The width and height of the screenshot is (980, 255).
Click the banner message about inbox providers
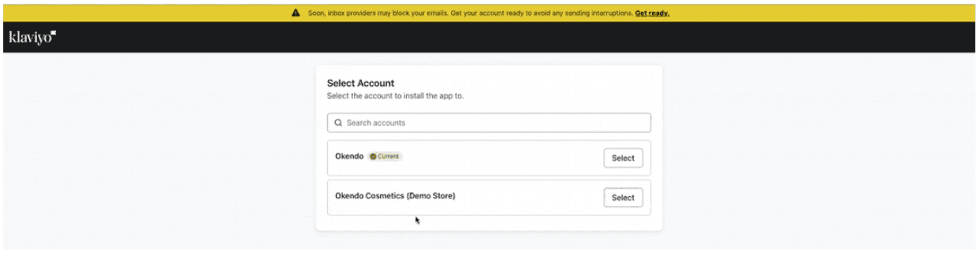tap(470, 13)
